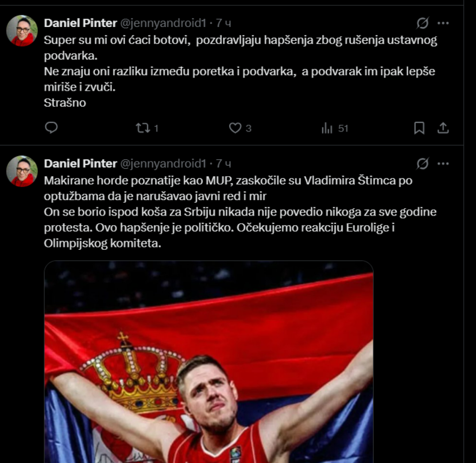Open view analytics showing 51 views

click(327, 128)
